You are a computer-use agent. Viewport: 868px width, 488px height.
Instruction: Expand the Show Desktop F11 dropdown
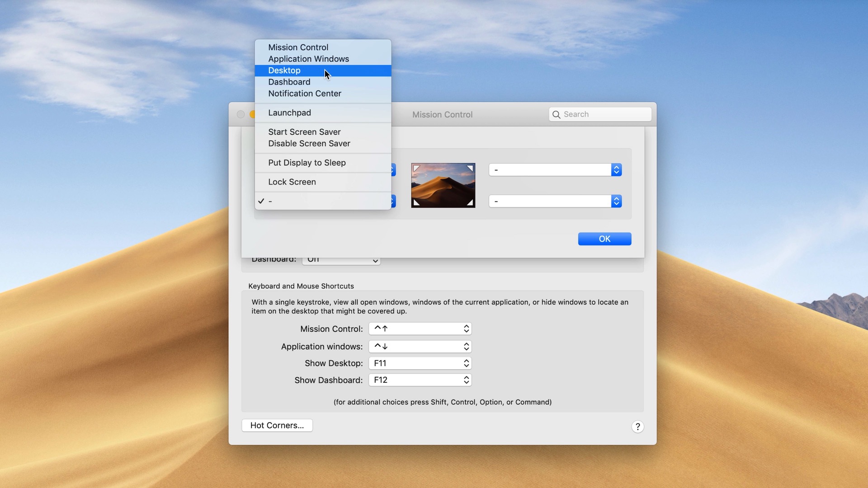(x=420, y=363)
